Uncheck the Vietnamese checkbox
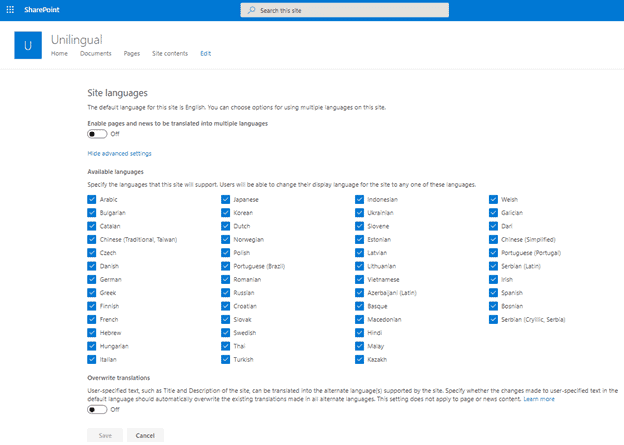624x445 pixels. click(359, 279)
